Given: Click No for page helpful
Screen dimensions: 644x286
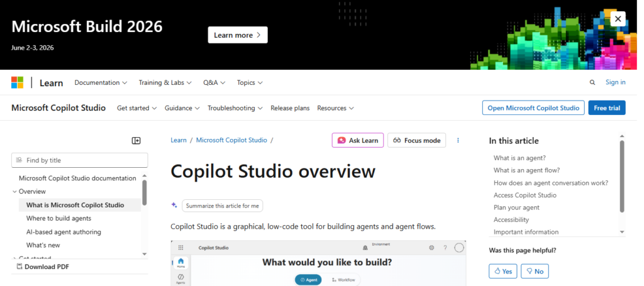Looking at the screenshot, I should coord(535,271).
